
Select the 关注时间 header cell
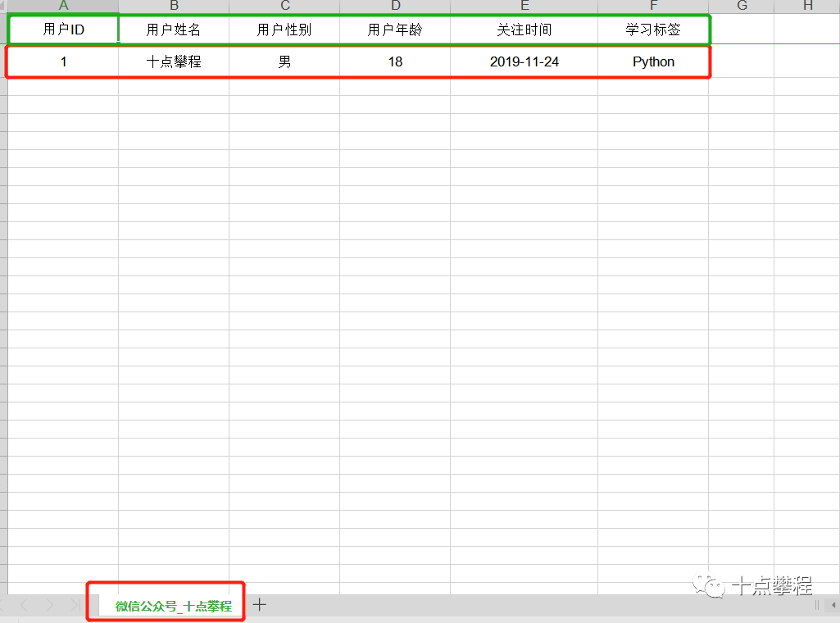coord(524,29)
